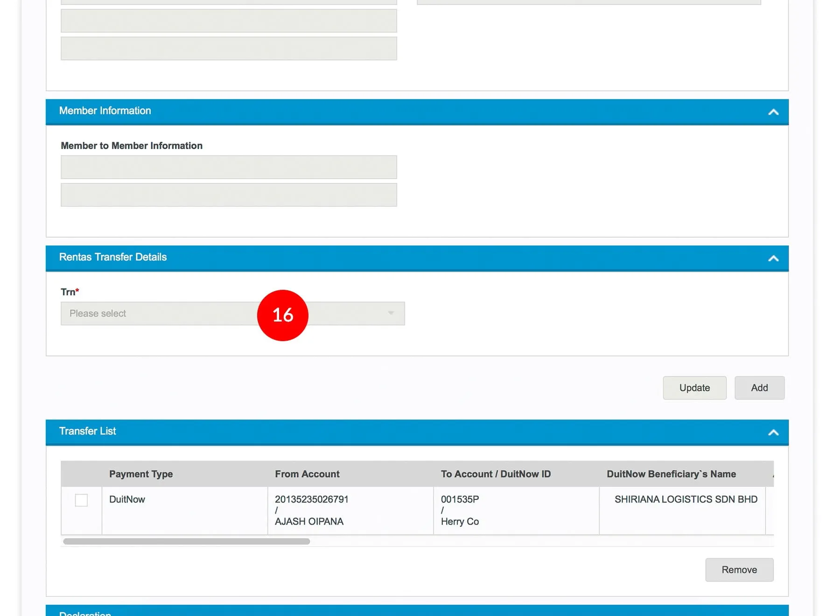Hit Remove below the transfer table

tap(739, 570)
